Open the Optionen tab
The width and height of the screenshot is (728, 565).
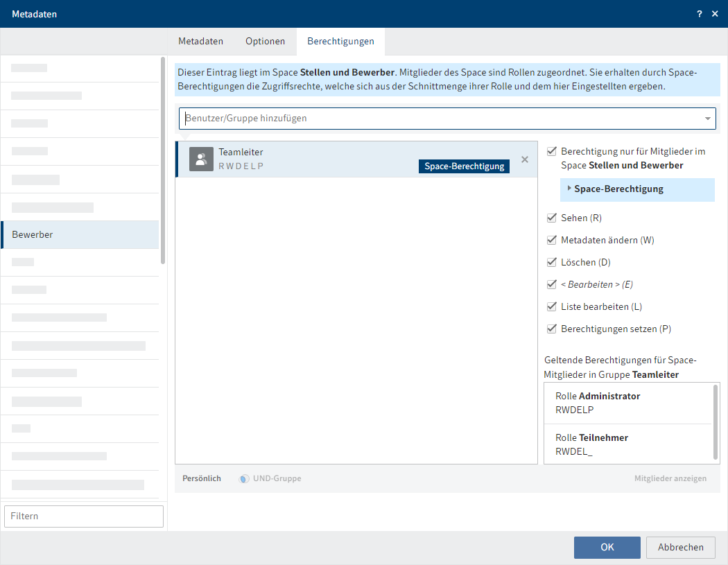(x=265, y=42)
